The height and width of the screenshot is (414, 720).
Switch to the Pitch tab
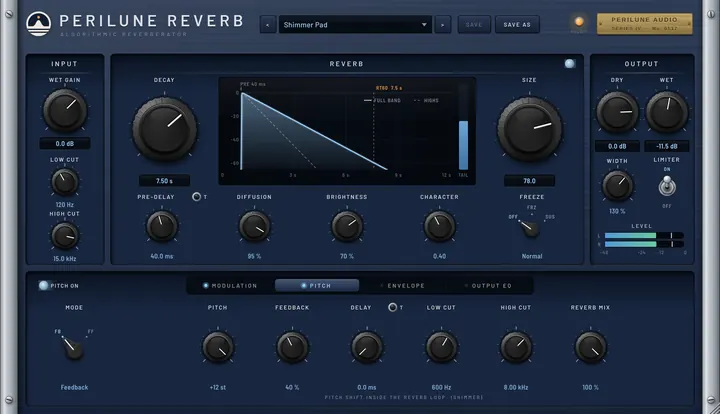click(317, 285)
